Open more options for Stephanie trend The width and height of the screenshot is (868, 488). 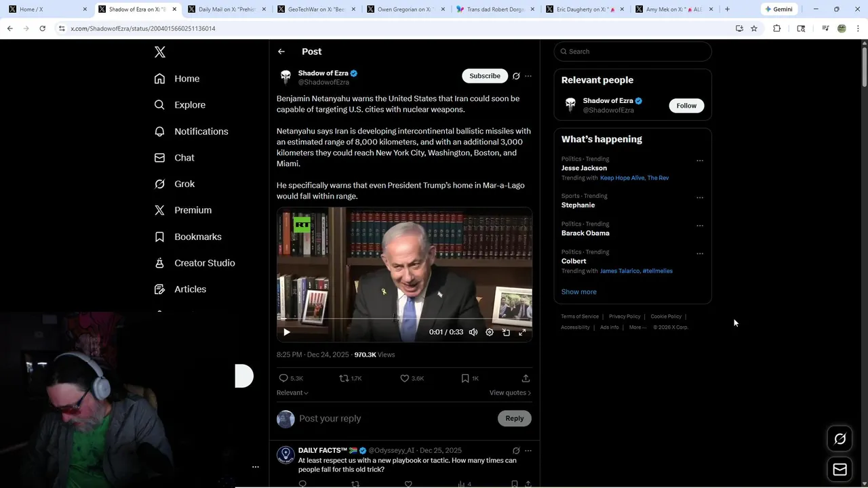[x=700, y=198]
